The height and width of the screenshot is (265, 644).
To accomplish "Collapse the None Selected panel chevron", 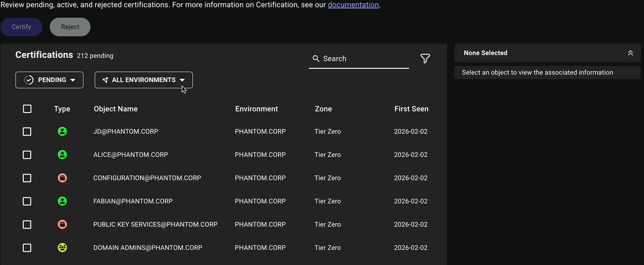I will [631, 53].
